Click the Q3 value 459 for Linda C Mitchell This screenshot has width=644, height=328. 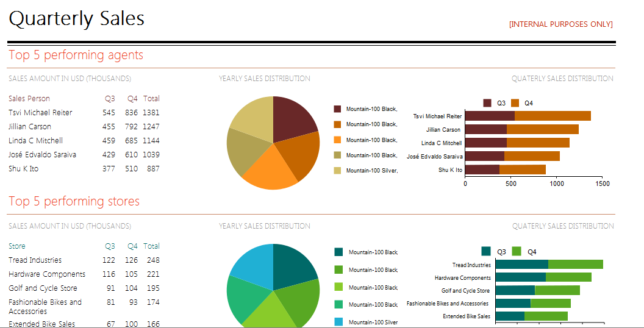109,140
